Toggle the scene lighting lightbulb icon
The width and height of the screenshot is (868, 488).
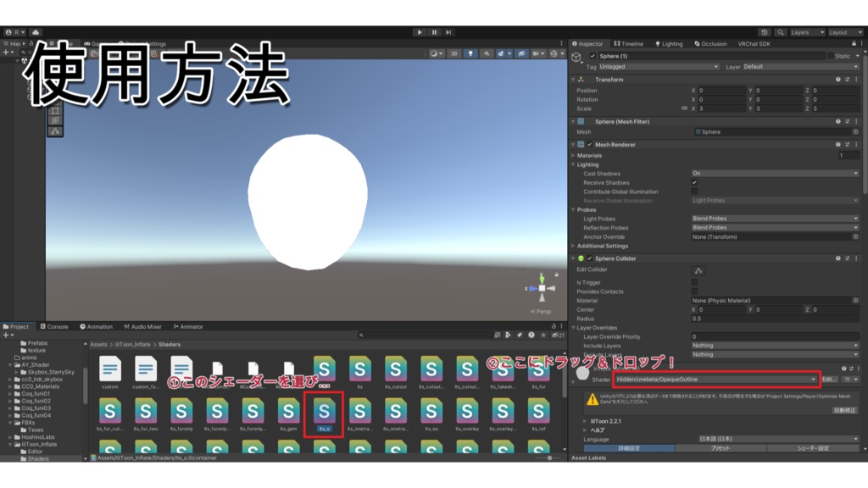[471, 53]
